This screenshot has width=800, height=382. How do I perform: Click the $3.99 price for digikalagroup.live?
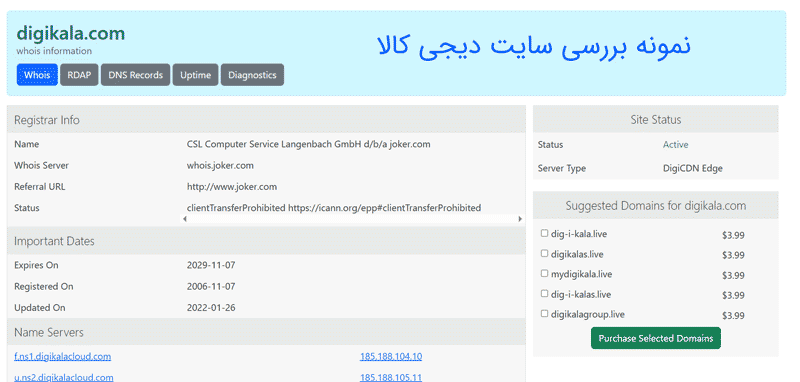(x=733, y=316)
